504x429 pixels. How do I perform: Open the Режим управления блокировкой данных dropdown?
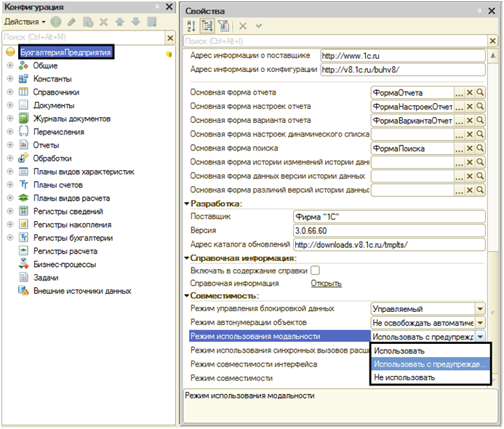[x=479, y=309]
